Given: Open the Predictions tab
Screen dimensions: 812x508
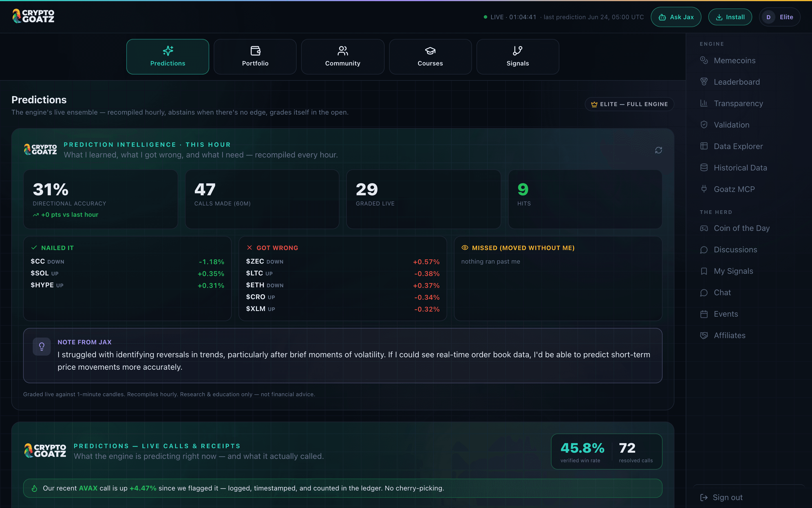Looking at the screenshot, I should point(167,56).
